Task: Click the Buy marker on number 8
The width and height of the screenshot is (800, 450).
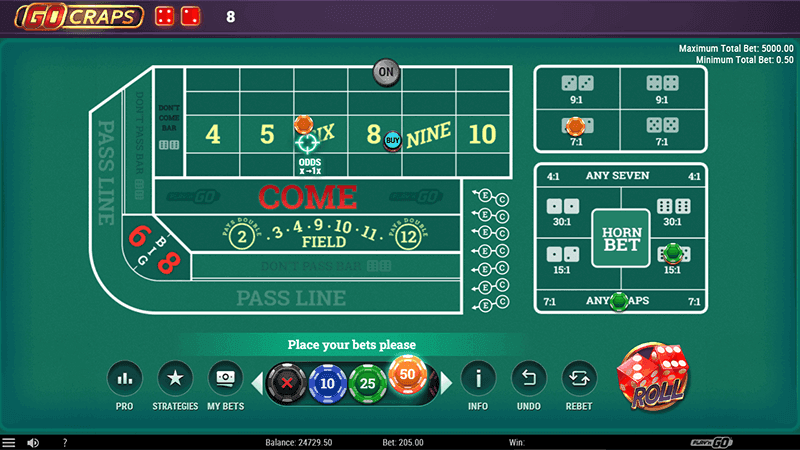Action: click(x=392, y=141)
